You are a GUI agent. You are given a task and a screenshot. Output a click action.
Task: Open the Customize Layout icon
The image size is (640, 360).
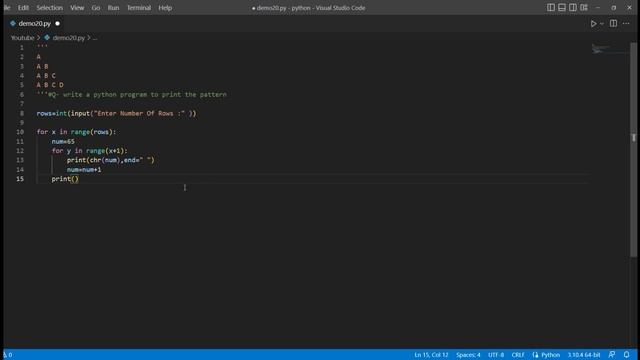point(584,8)
